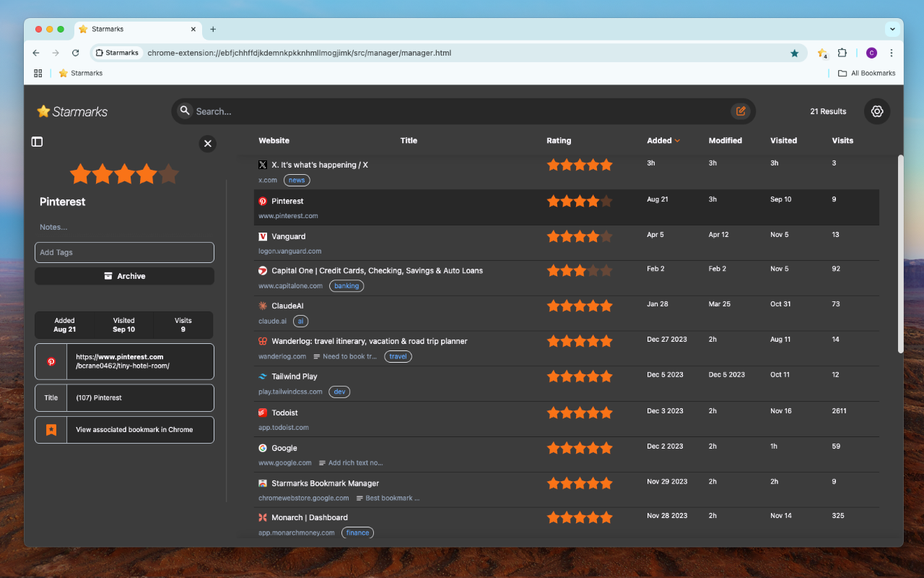The image size is (924, 578).
Task: Sort by Title column header
Action: 409,141
